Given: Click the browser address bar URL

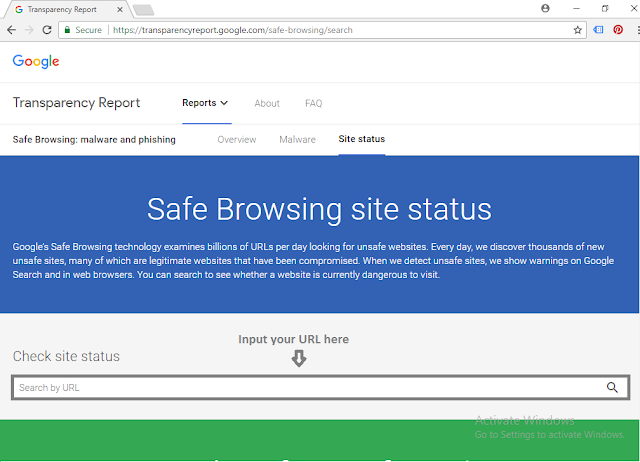Looking at the screenshot, I should [233, 30].
